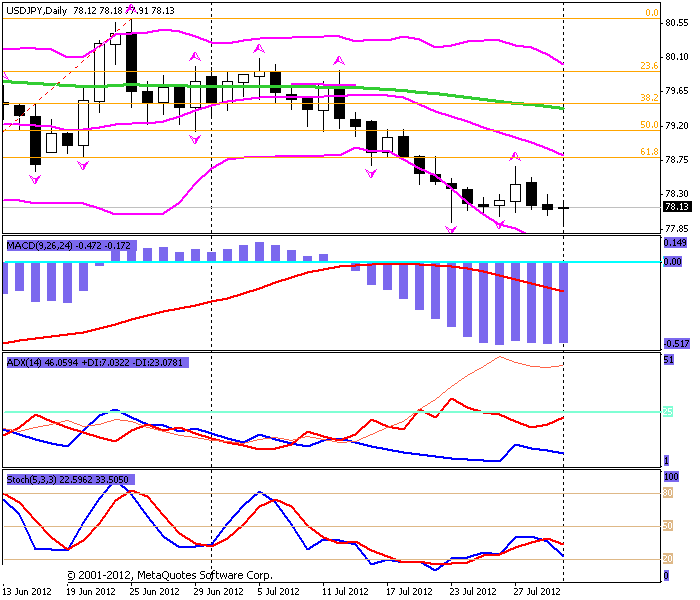Click the ADX level 25 label
The image size is (700, 600).
tap(668, 412)
